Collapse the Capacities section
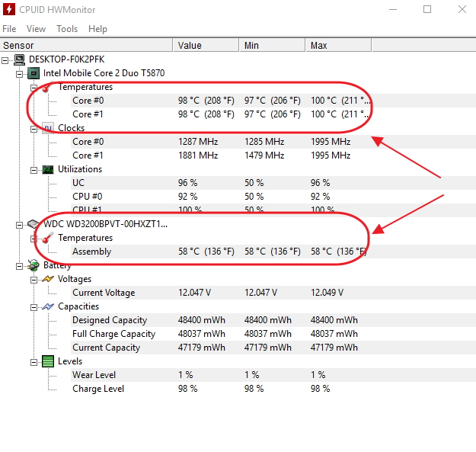 click(x=34, y=307)
